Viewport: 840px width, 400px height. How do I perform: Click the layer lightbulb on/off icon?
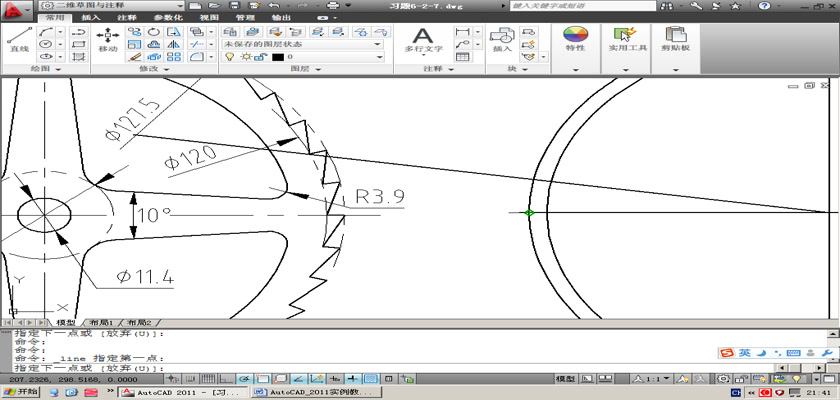pos(229,57)
